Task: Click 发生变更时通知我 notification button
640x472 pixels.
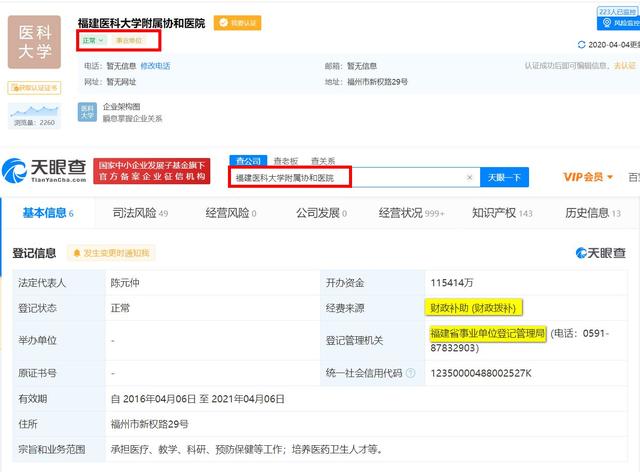Action: tap(112, 254)
